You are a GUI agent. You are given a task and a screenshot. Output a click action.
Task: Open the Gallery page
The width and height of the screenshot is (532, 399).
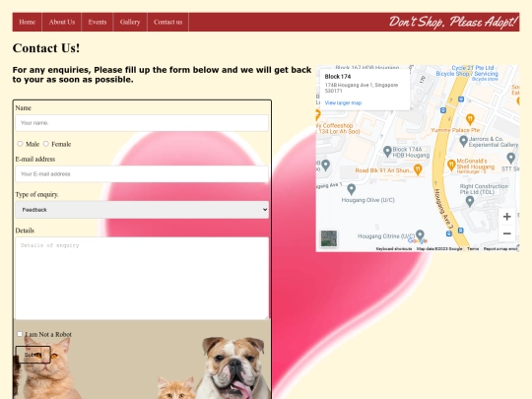tap(130, 22)
